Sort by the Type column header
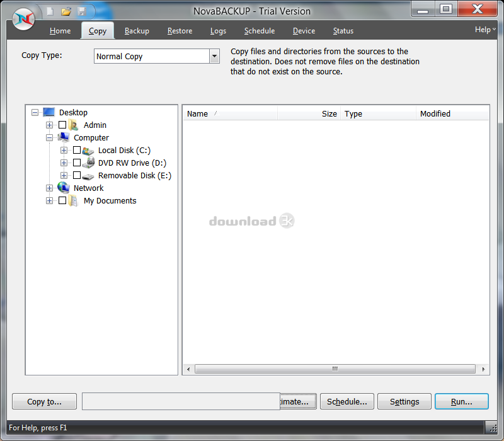This screenshot has height=441, width=504. point(378,114)
